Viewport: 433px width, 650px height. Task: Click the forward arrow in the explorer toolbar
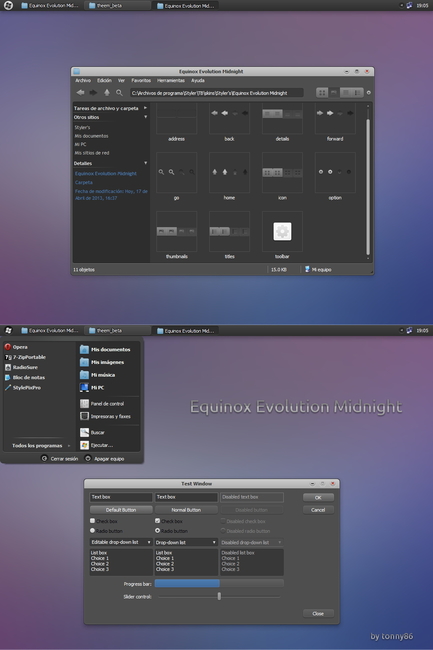[x=93, y=92]
